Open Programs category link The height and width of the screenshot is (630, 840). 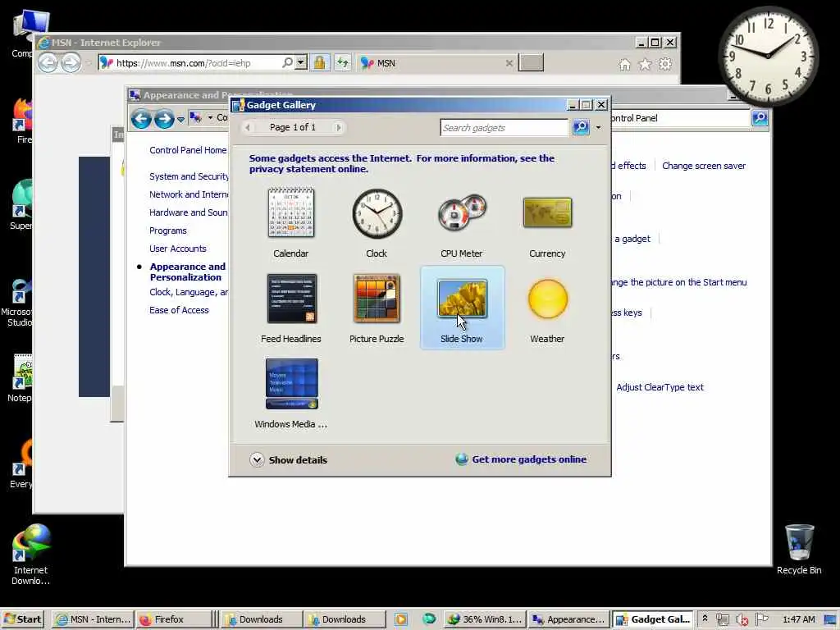167,231
